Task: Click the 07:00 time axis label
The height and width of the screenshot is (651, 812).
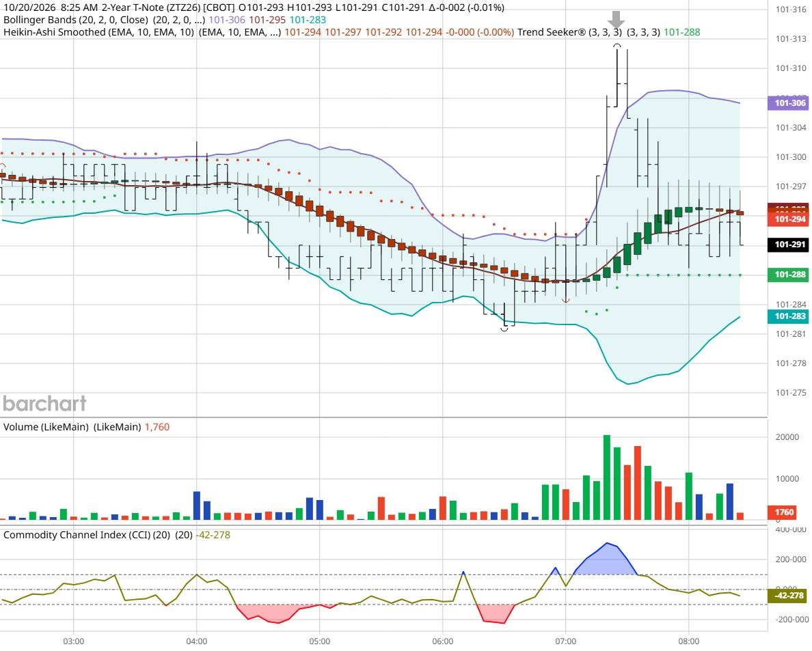Action: 565,641
